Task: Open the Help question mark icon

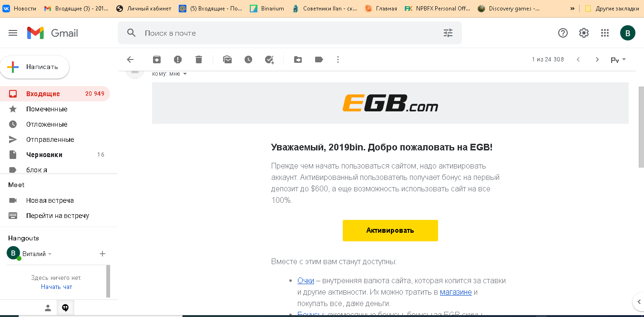Action: [x=563, y=33]
